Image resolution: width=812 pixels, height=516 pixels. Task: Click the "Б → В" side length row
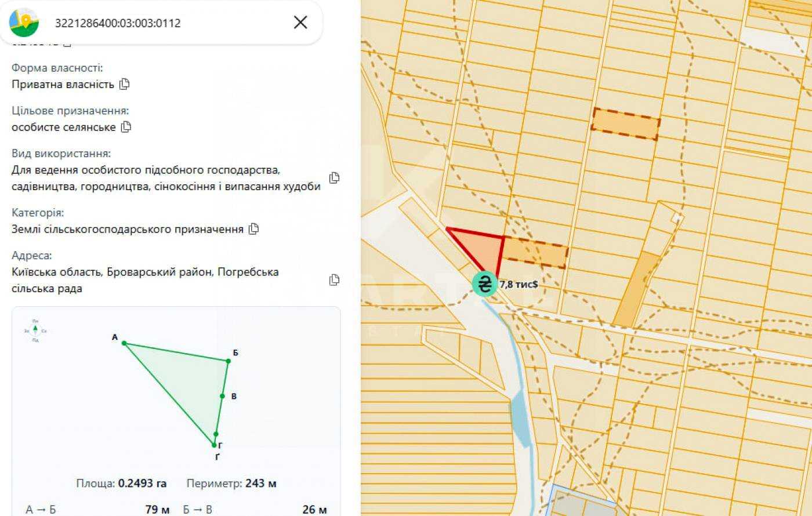click(255, 510)
